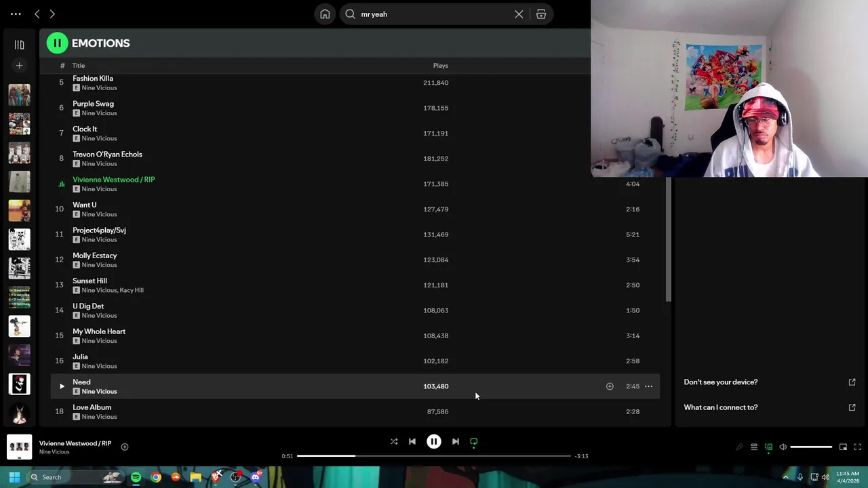Show hidden system tray icons chevron
This screenshot has height=488, width=868.
[x=786, y=477]
